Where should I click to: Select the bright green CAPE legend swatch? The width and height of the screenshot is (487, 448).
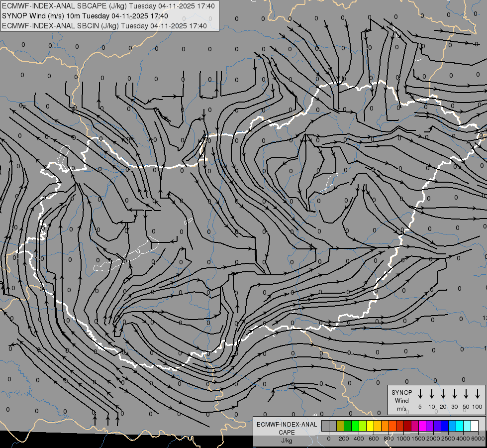point(355,426)
